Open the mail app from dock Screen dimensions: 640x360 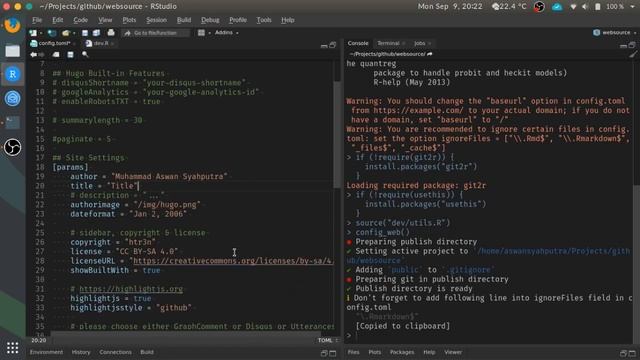13,98
